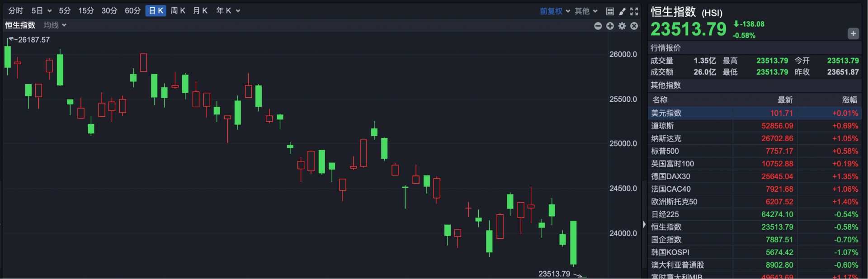The image size is (868, 279).
Task: Select the 国企指数 row
Action: coord(755,240)
